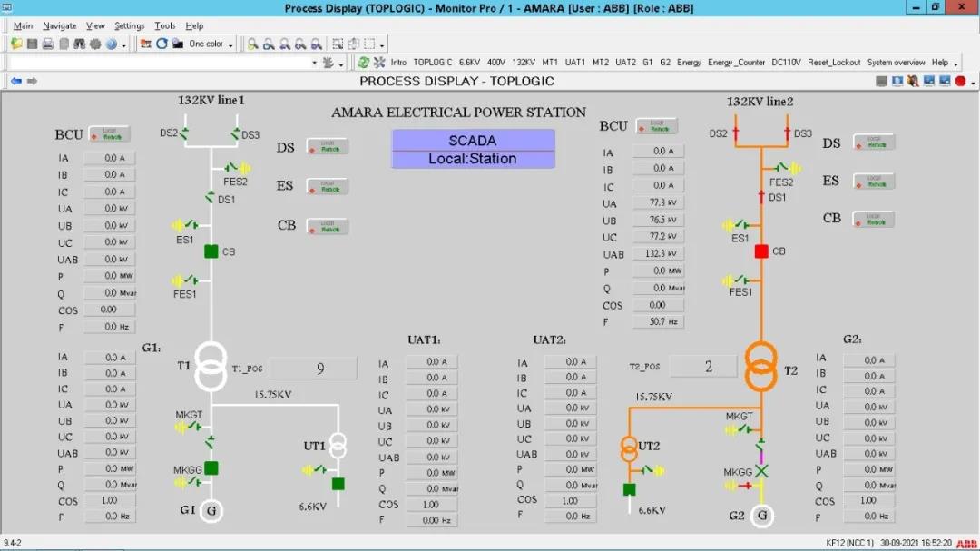The width and height of the screenshot is (980, 551).
Task: Click the blue back navigation arrow
Action: point(16,81)
